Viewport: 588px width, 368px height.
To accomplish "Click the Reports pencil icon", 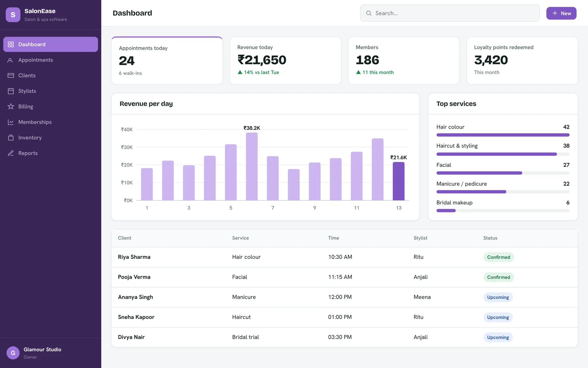I will click(x=11, y=153).
